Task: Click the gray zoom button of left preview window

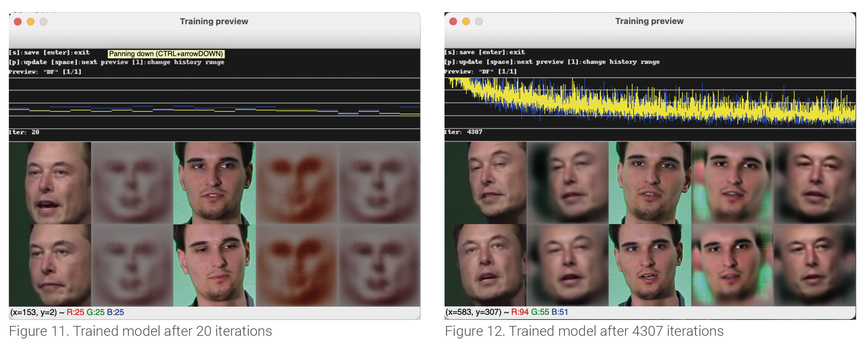Action: (43, 22)
